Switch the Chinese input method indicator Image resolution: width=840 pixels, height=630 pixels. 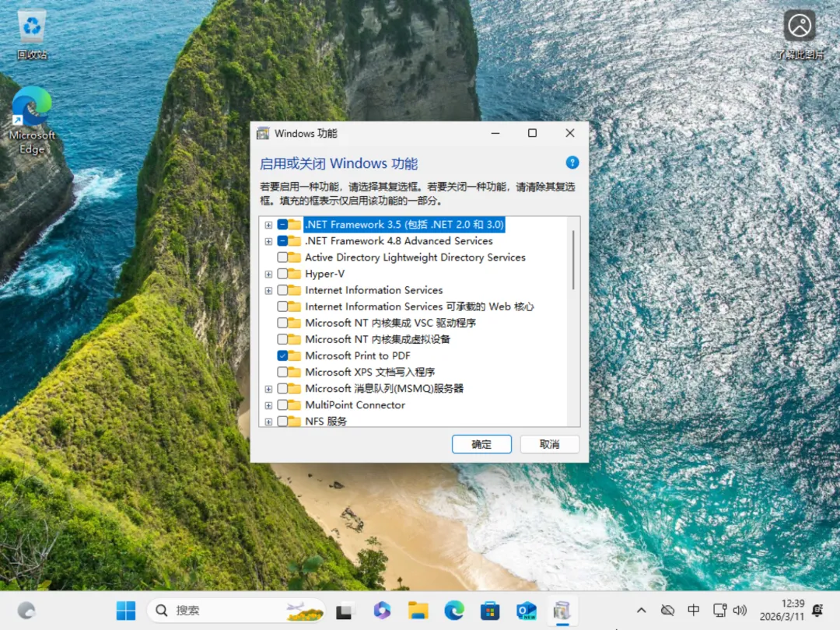tap(693, 611)
